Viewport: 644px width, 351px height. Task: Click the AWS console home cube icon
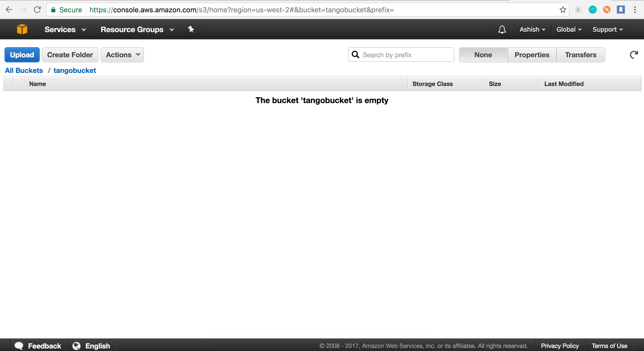(x=22, y=29)
